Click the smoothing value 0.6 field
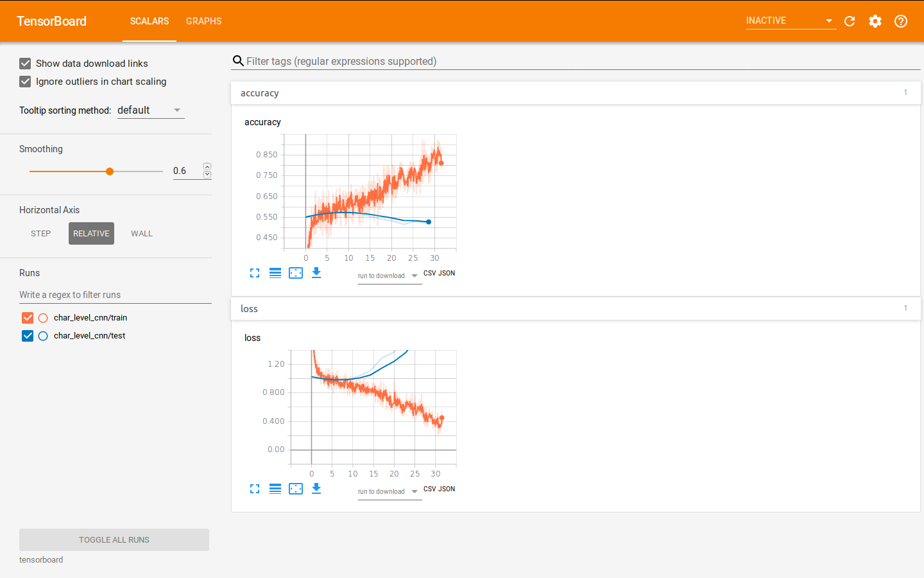The height and width of the screenshot is (578, 924). coord(187,171)
